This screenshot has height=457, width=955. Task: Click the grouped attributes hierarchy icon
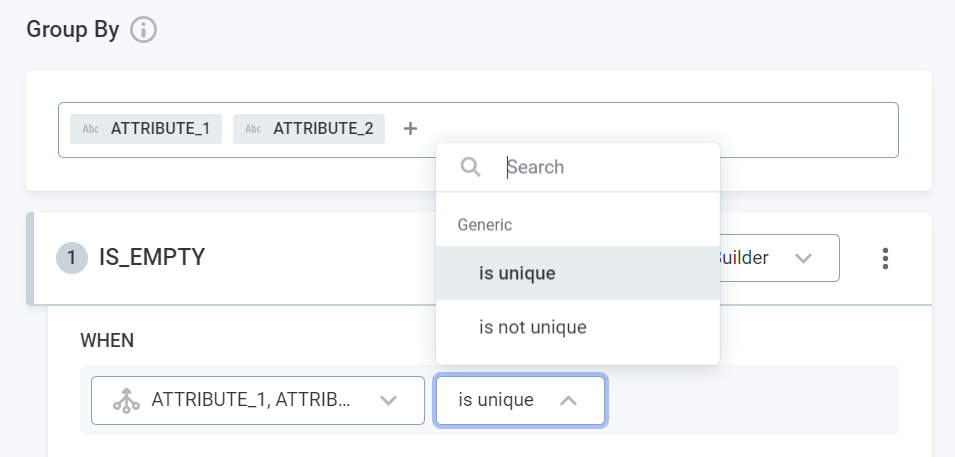126,400
